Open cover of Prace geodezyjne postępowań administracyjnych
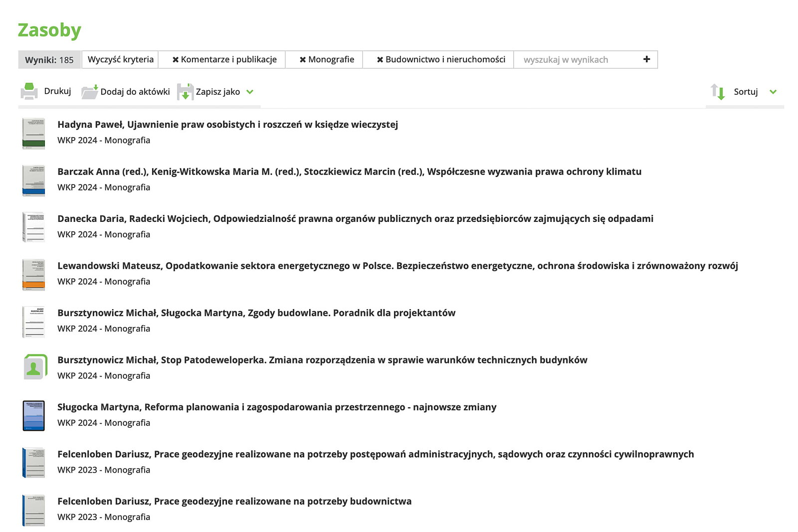The image size is (798, 532). click(x=33, y=463)
